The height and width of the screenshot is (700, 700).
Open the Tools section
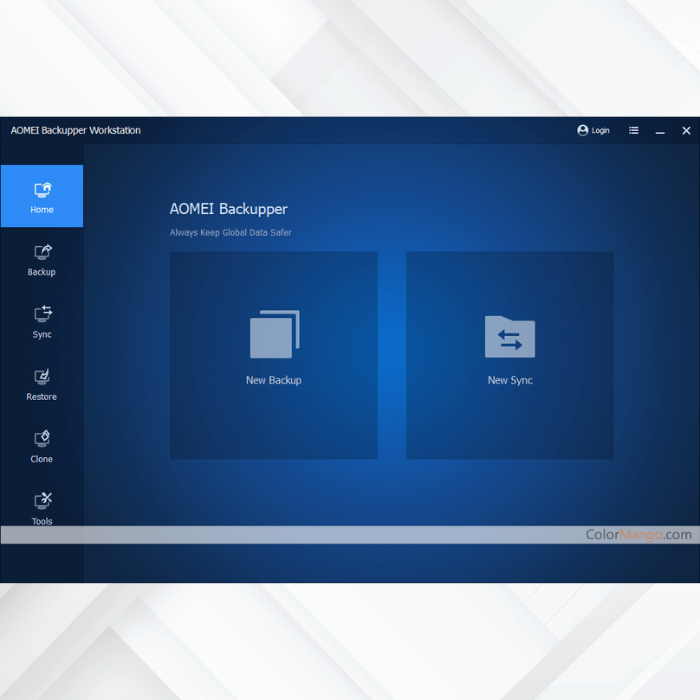42,509
